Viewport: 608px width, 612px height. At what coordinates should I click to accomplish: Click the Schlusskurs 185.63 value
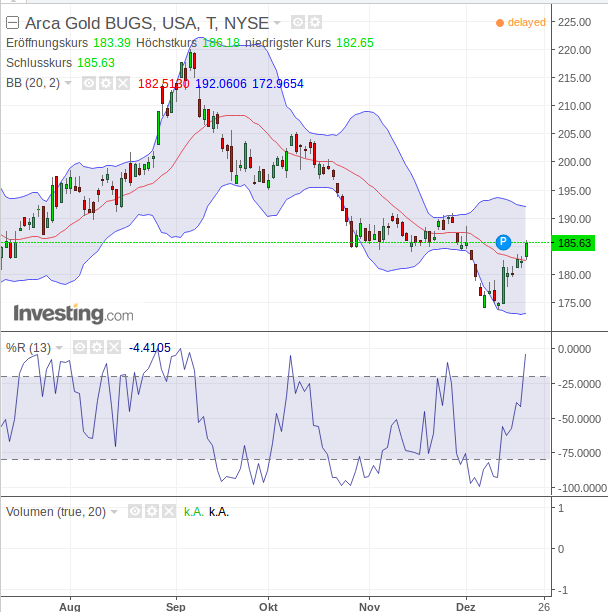click(x=96, y=63)
